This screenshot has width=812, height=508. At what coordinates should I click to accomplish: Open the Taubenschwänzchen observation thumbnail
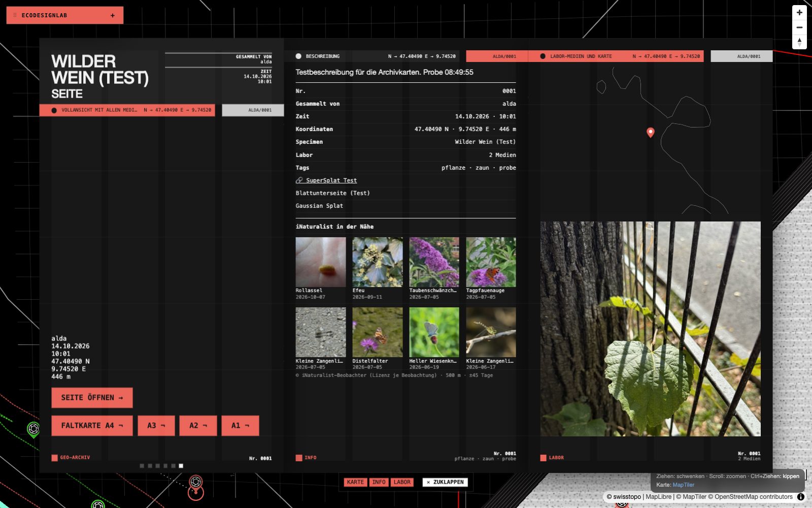434,262
